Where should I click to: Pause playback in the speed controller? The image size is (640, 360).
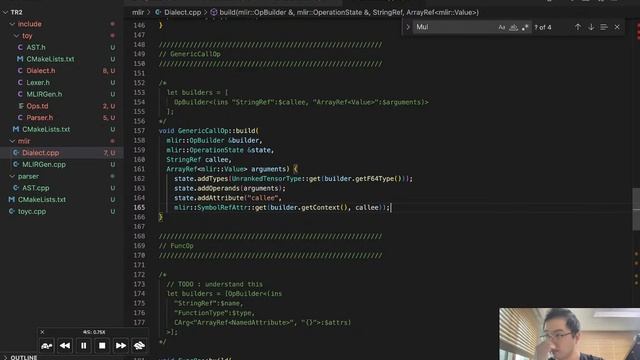click(x=84, y=346)
